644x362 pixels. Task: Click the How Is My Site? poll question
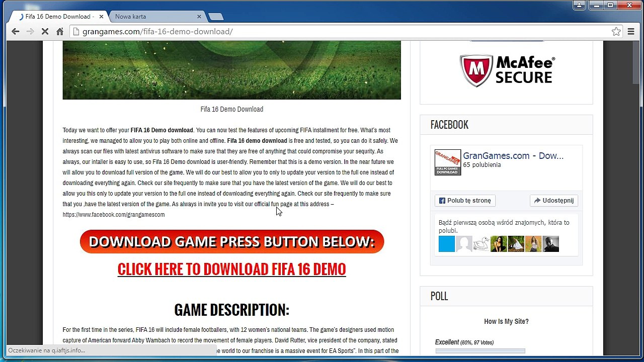[x=506, y=321]
